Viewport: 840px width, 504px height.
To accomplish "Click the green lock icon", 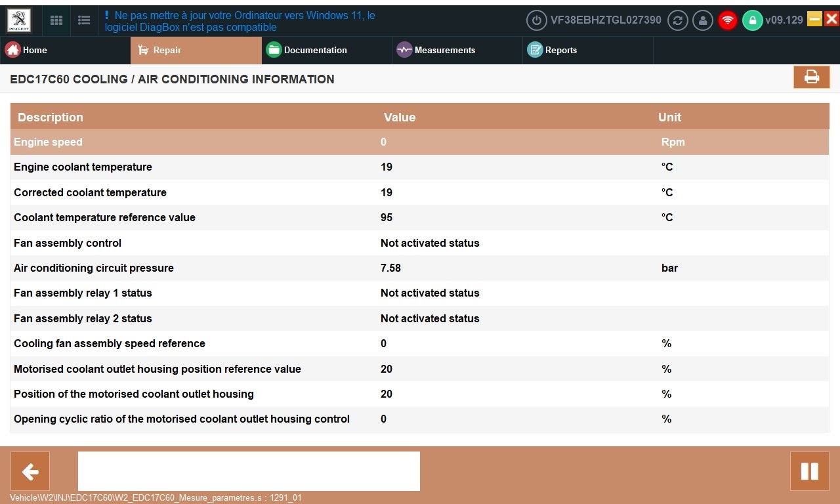I will [x=752, y=20].
